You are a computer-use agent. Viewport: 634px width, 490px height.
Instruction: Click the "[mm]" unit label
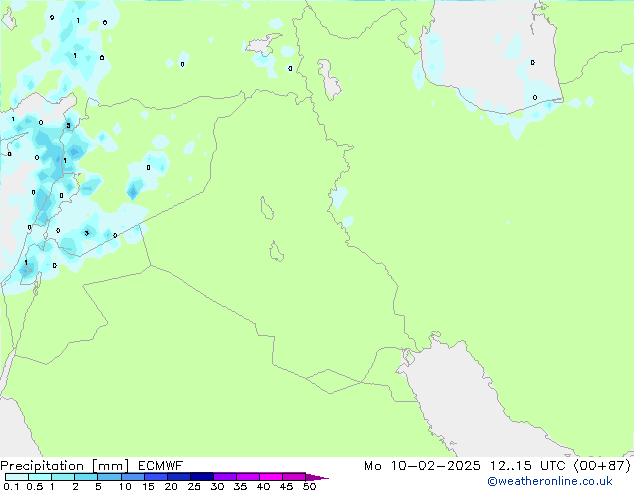(110, 466)
